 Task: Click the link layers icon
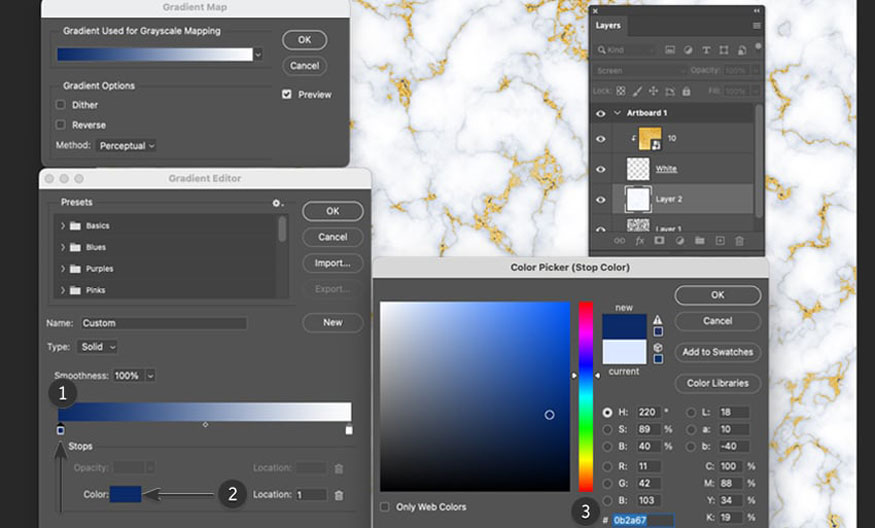(x=619, y=241)
